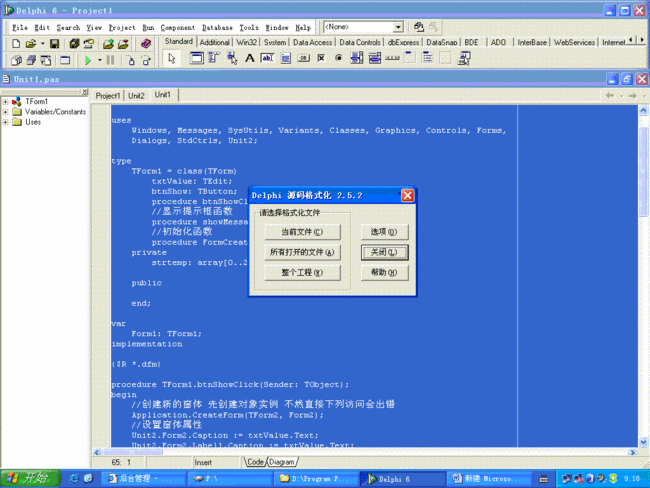The width and height of the screenshot is (650, 488).
Task: Click the Save current desktop icon
Action: click(x=419, y=27)
